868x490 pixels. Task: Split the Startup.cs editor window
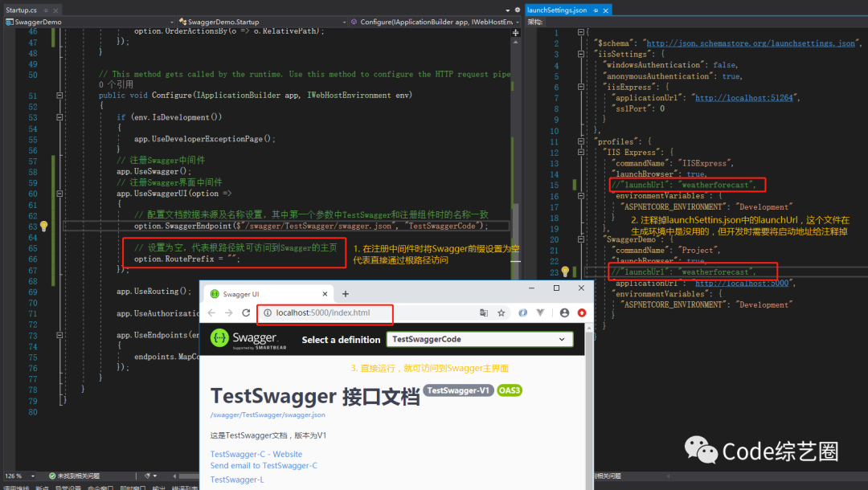tap(515, 33)
